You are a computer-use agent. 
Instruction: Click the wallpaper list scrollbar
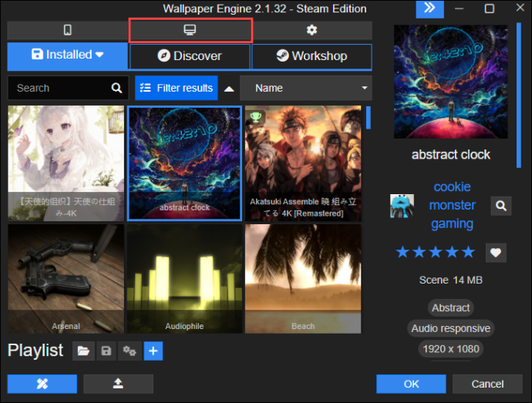tap(369, 118)
